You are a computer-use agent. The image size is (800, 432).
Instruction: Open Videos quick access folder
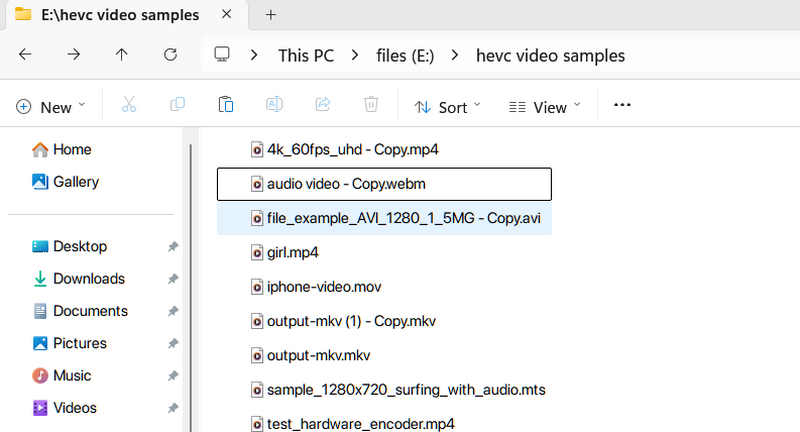[x=64, y=408]
